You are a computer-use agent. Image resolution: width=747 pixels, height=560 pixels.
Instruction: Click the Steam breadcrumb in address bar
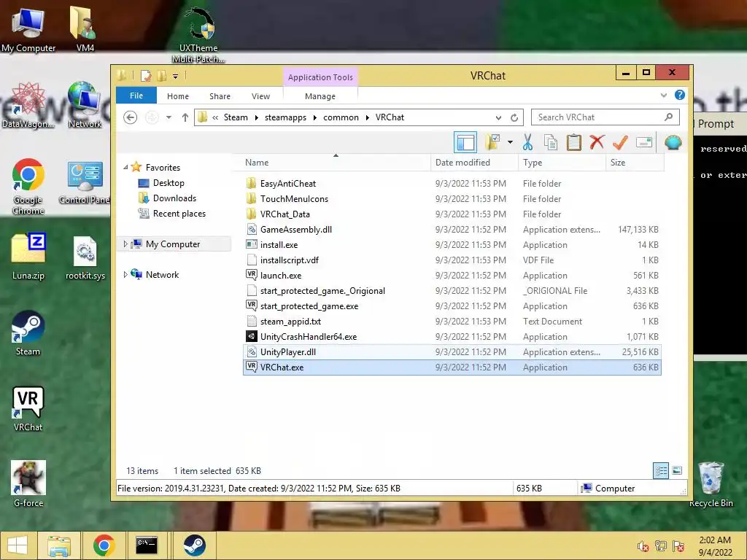point(236,117)
